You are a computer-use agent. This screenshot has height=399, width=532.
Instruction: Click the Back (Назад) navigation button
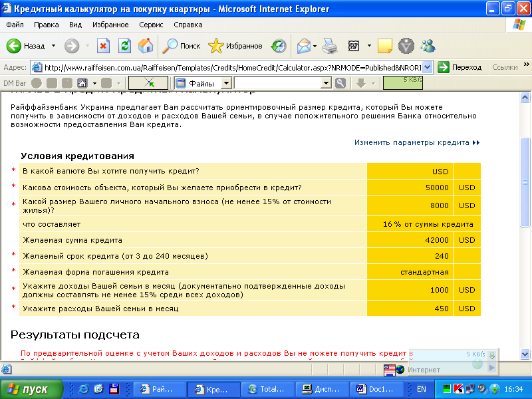pyautogui.click(x=25, y=46)
